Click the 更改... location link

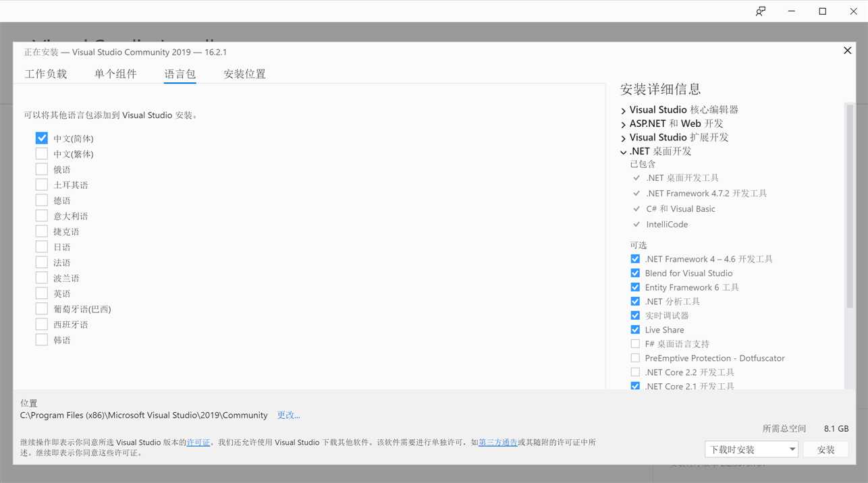click(289, 415)
